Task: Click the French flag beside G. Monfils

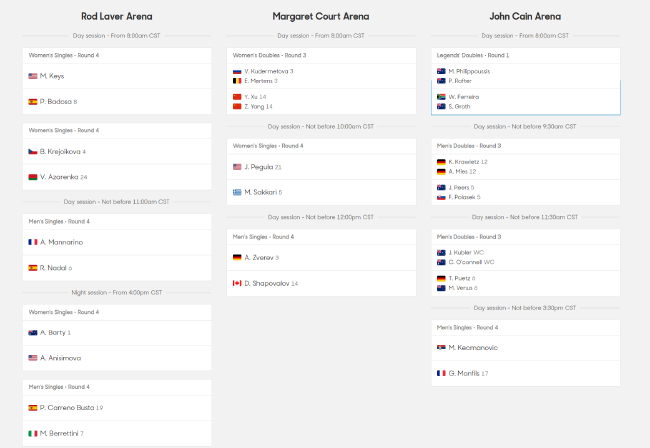Action: point(441,373)
